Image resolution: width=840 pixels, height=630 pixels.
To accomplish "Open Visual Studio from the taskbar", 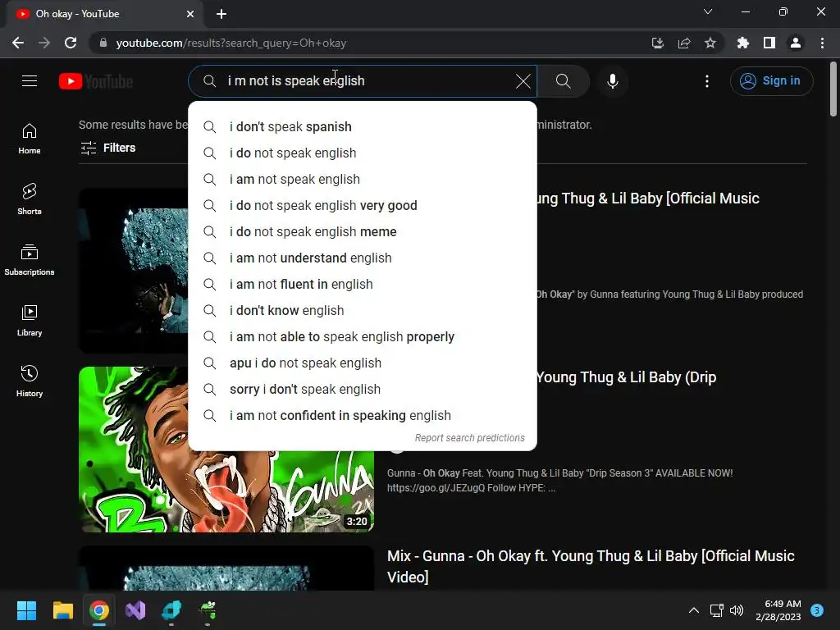I will [x=135, y=610].
